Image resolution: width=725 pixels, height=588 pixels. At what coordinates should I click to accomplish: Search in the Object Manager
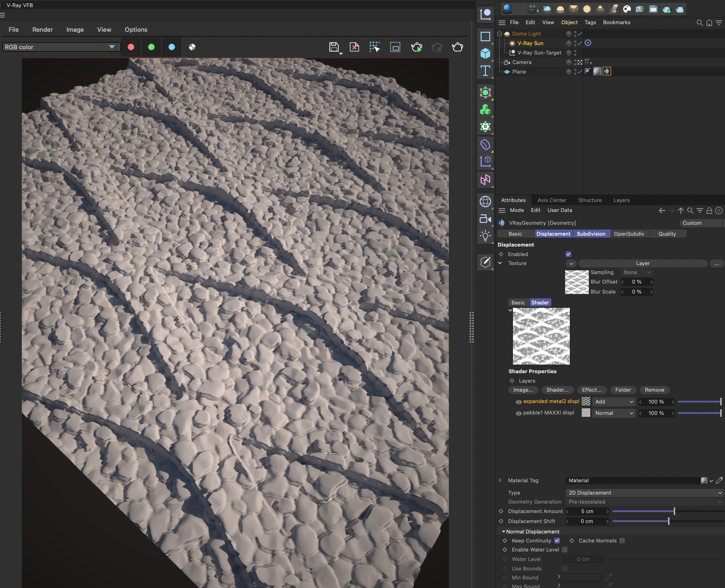coord(699,23)
